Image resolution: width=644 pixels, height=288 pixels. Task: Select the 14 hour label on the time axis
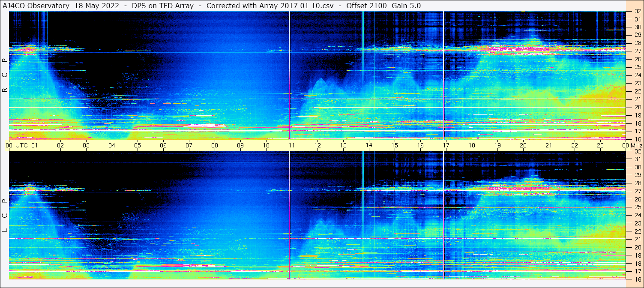[369, 145]
